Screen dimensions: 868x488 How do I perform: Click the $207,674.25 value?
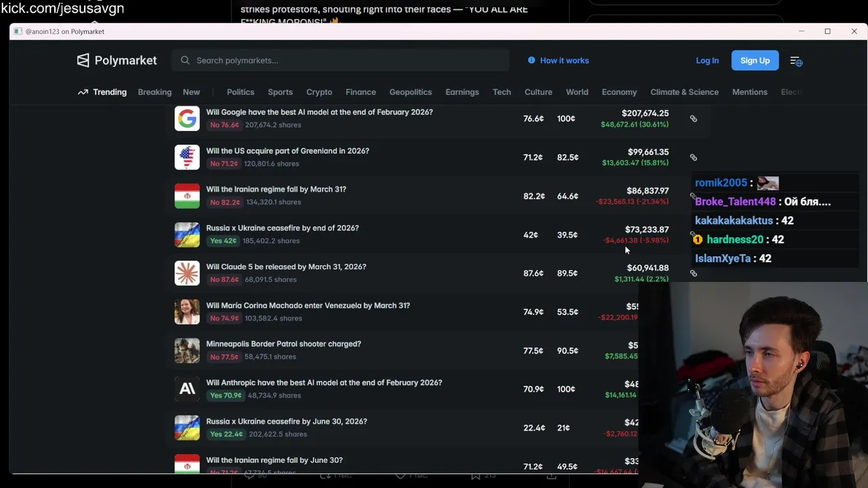(x=645, y=113)
